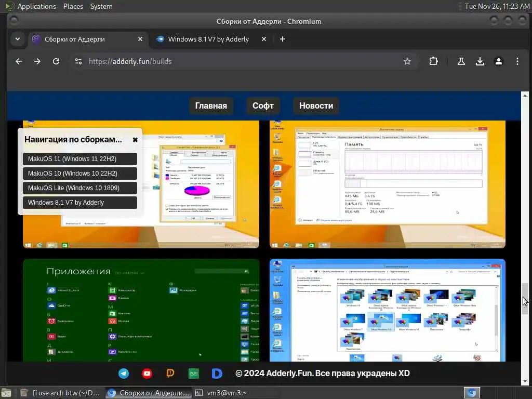This screenshot has height=399, width=532.
Task: View site information icon in address bar
Action: coord(78,61)
